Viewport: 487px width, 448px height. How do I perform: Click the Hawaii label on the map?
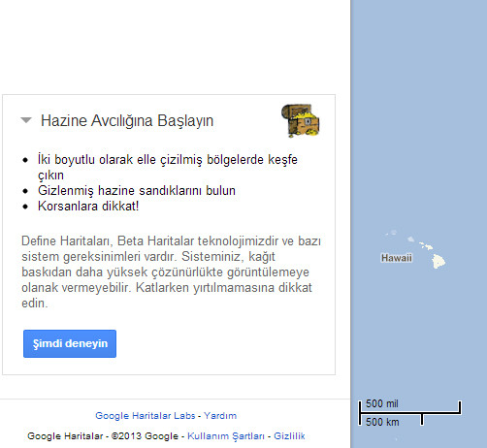[397, 258]
